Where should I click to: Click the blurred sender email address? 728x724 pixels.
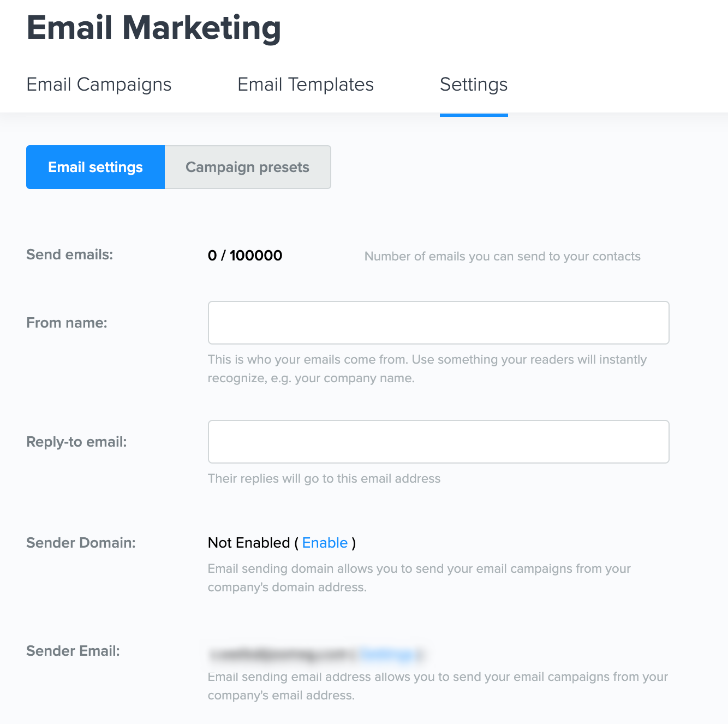(281, 654)
